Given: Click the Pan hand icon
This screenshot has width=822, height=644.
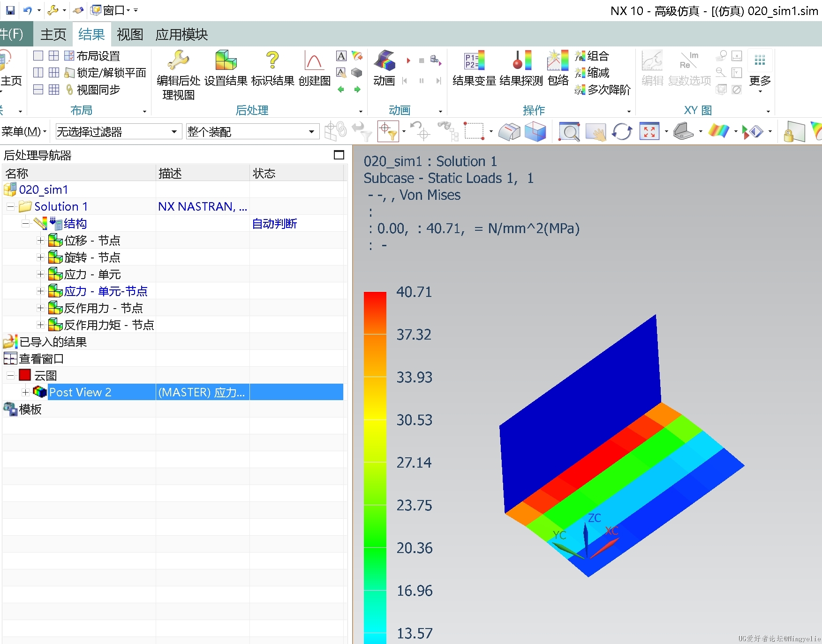Looking at the screenshot, I should pyautogui.click(x=596, y=132).
